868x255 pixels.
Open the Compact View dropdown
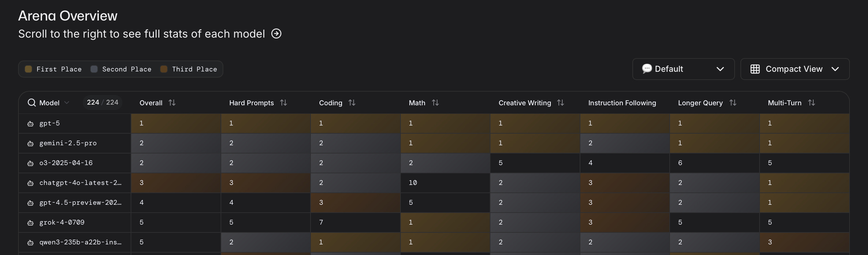(x=795, y=69)
